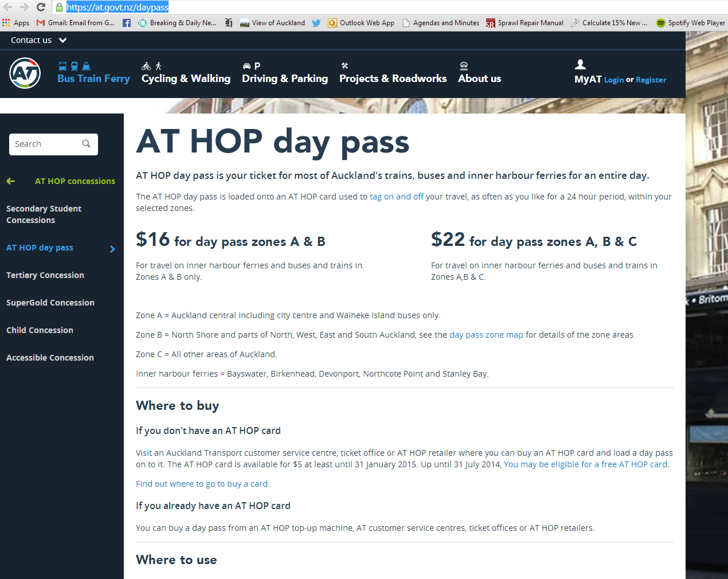Viewport: 728px width, 579px height.
Task: Click into the Search input field
Action: tap(47, 144)
